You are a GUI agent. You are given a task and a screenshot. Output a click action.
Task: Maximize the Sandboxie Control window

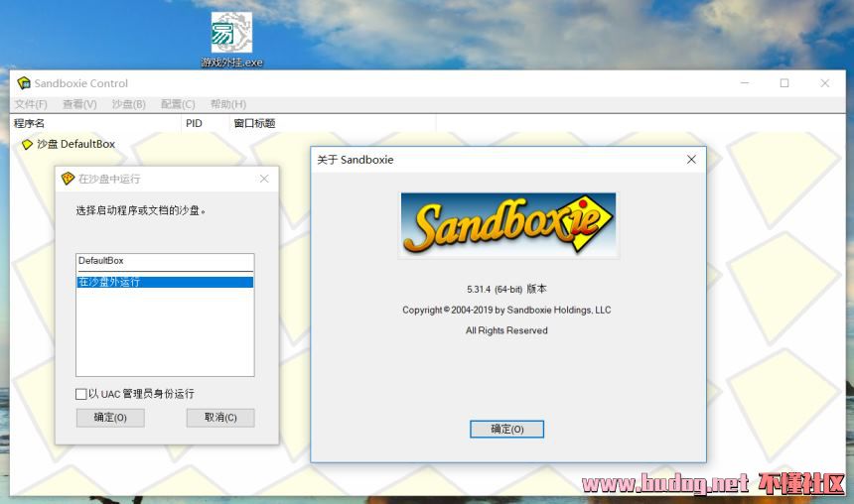tap(784, 83)
